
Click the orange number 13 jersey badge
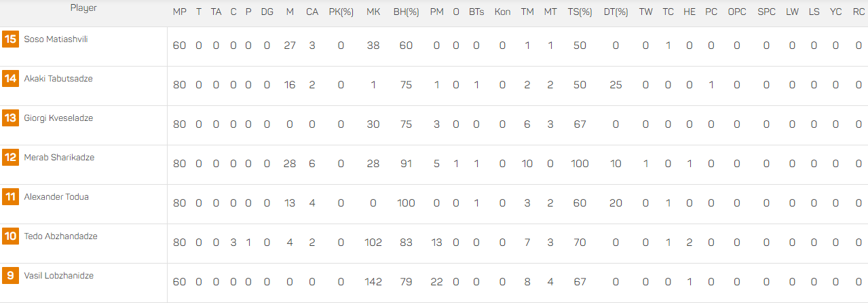point(10,118)
